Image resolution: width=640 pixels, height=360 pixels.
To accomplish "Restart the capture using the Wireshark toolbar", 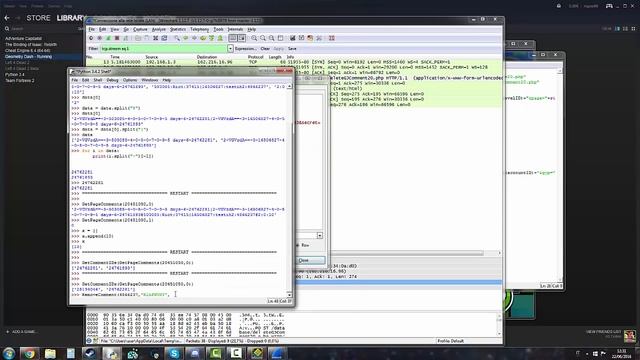I will coord(125,38).
